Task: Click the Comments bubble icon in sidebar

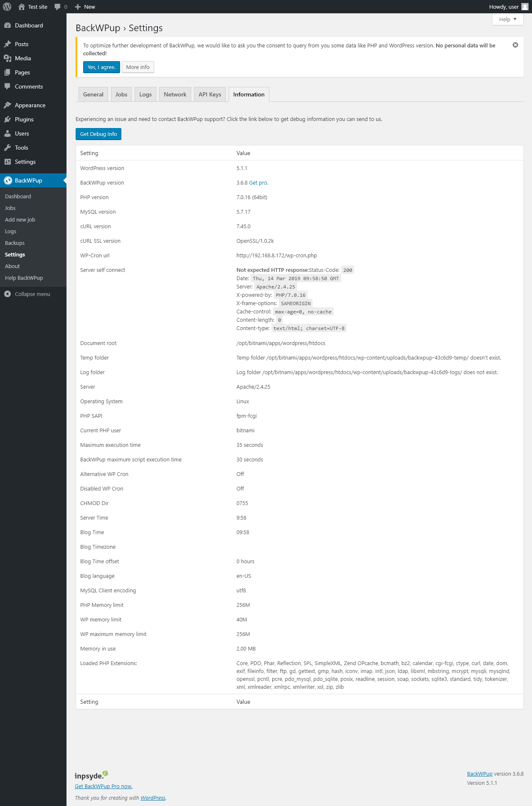Action: click(x=7, y=86)
